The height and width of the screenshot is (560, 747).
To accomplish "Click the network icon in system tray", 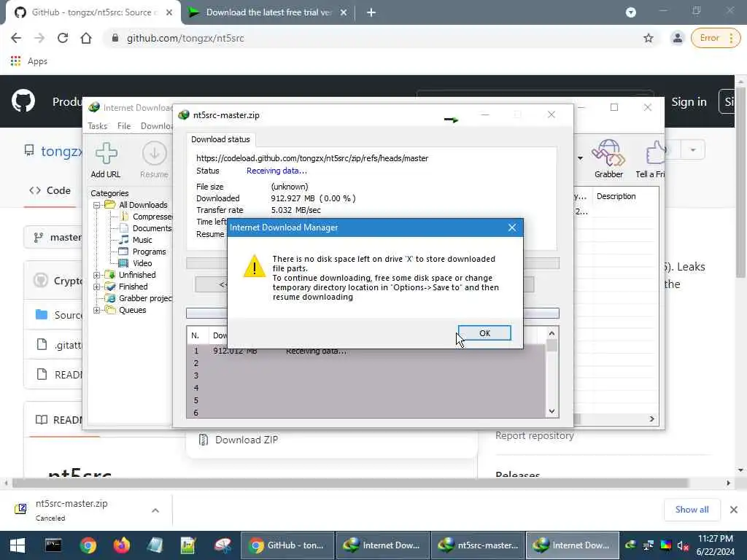I will coord(649,545).
